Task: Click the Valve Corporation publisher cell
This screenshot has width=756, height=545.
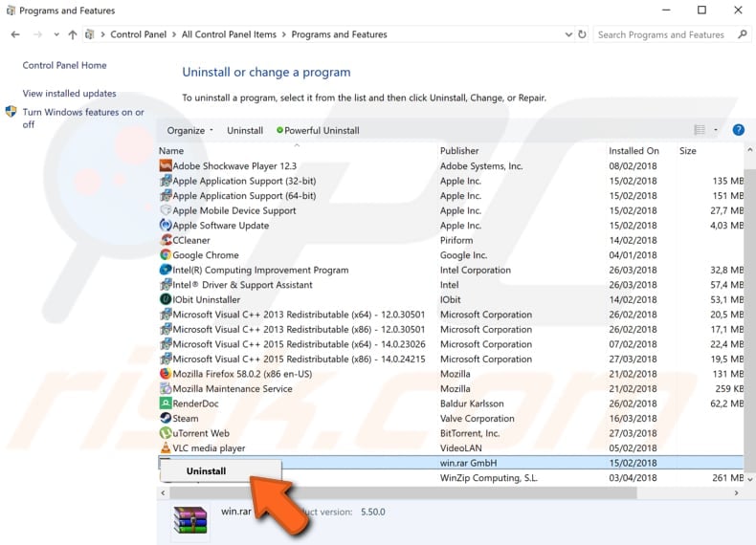Action: [x=477, y=418]
